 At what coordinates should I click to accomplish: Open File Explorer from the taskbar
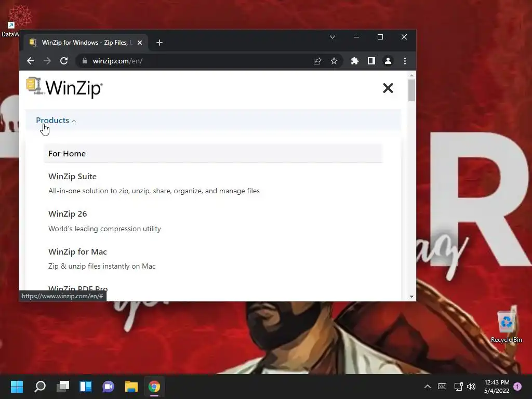pos(131,387)
